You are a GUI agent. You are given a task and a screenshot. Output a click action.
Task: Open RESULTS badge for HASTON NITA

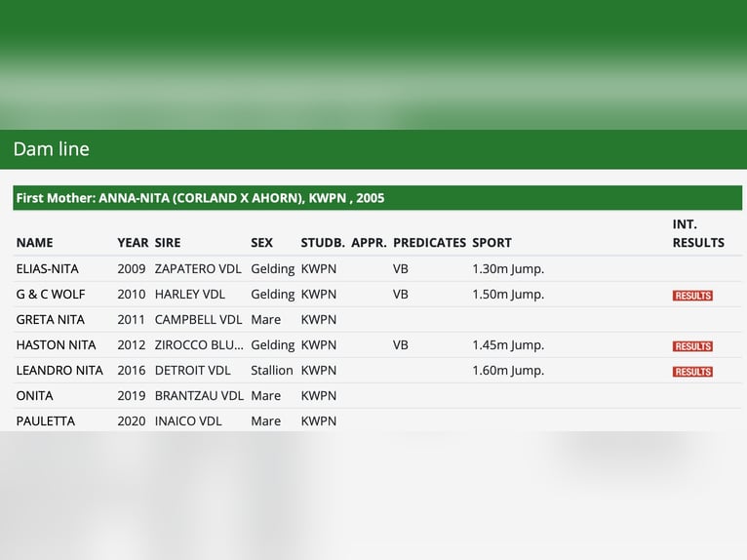[x=692, y=346]
